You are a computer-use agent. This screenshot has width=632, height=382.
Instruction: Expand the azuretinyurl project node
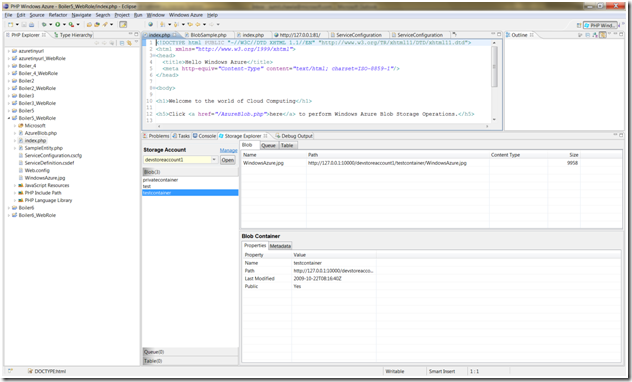[9, 51]
